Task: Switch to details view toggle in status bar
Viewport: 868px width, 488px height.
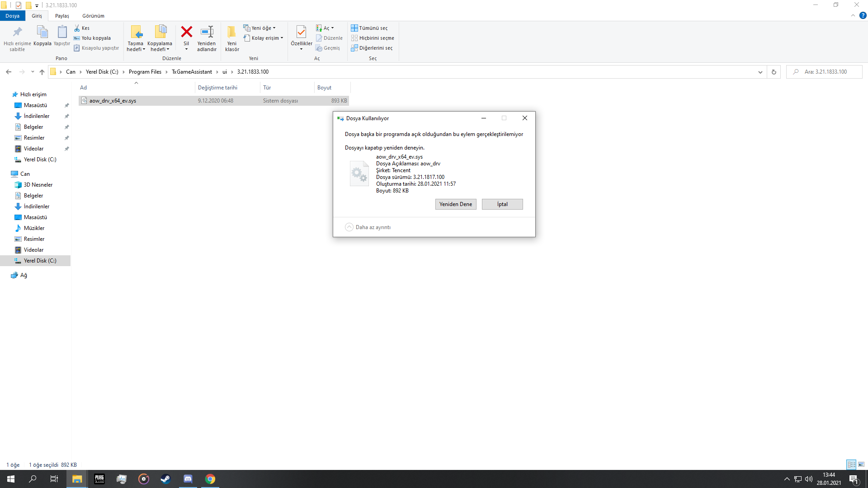Action: pyautogui.click(x=851, y=465)
